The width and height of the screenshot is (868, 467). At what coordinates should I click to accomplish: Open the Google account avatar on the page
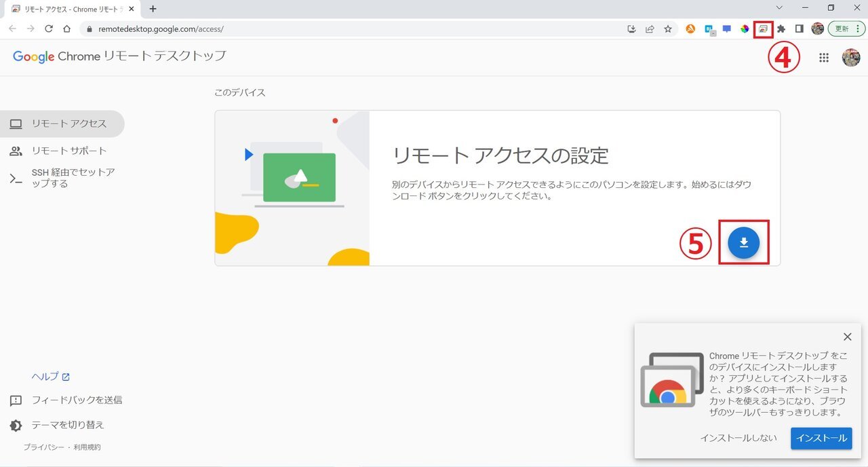(x=851, y=58)
